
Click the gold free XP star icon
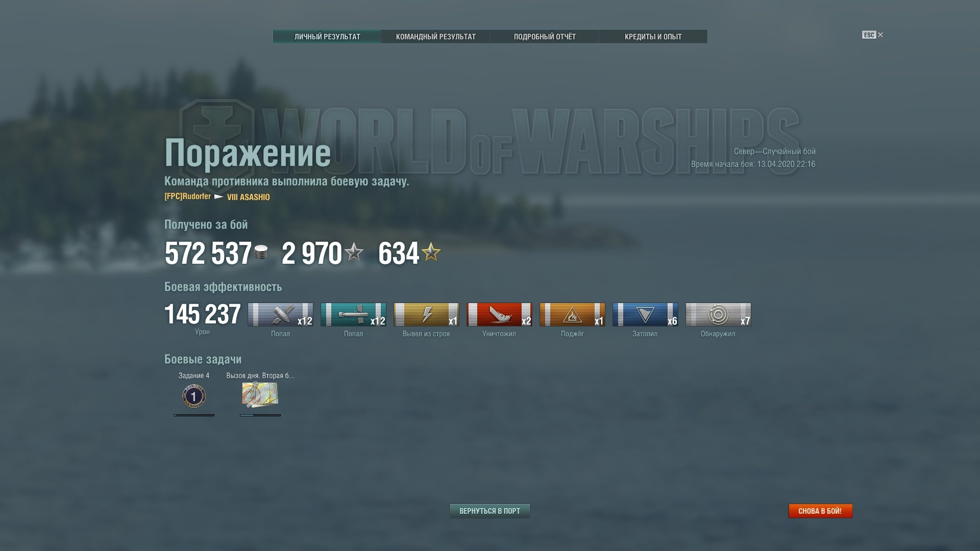431,252
